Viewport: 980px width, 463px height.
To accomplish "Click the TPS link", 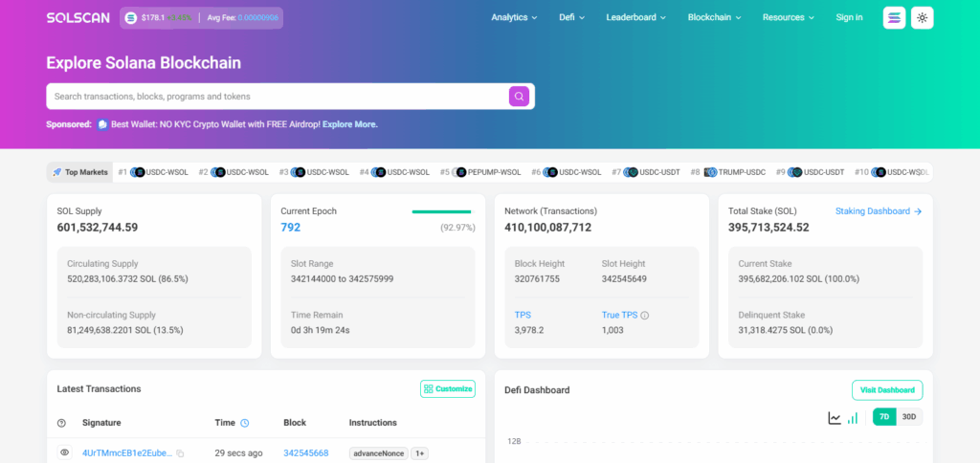I will (523, 315).
